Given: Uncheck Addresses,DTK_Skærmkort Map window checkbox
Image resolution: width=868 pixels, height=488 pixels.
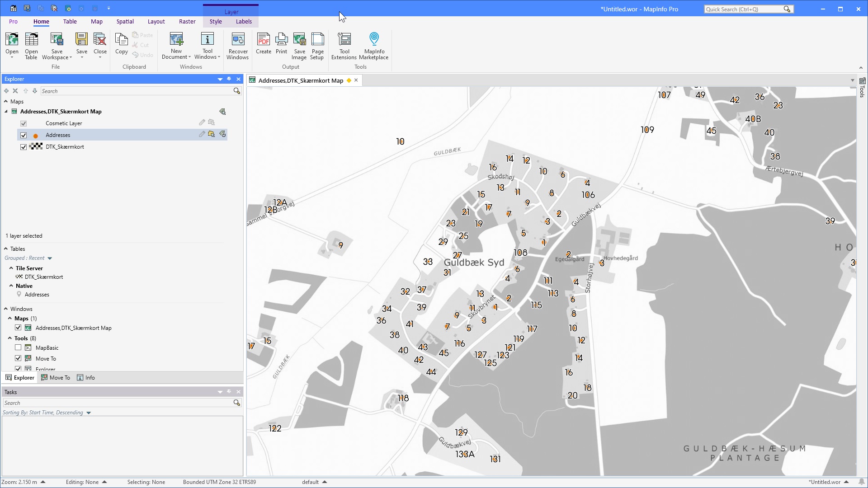Looking at the screenshot, I should [x=18, y=328].
